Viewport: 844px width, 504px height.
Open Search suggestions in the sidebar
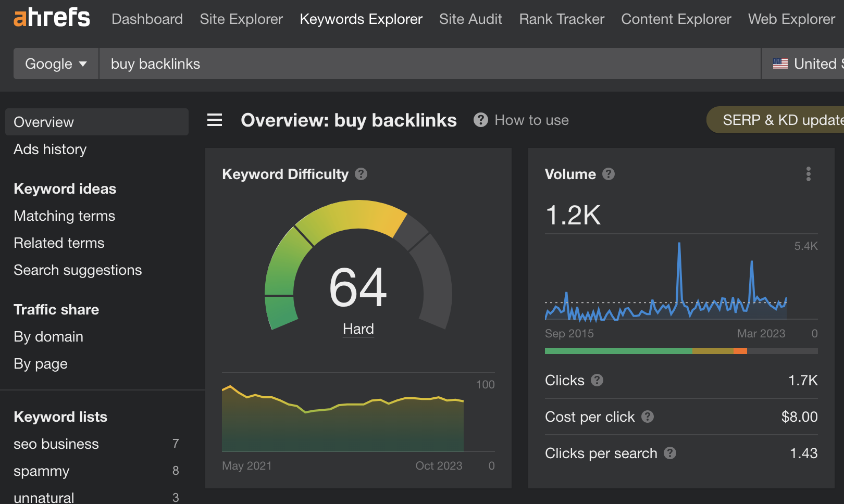coord(78,270)
